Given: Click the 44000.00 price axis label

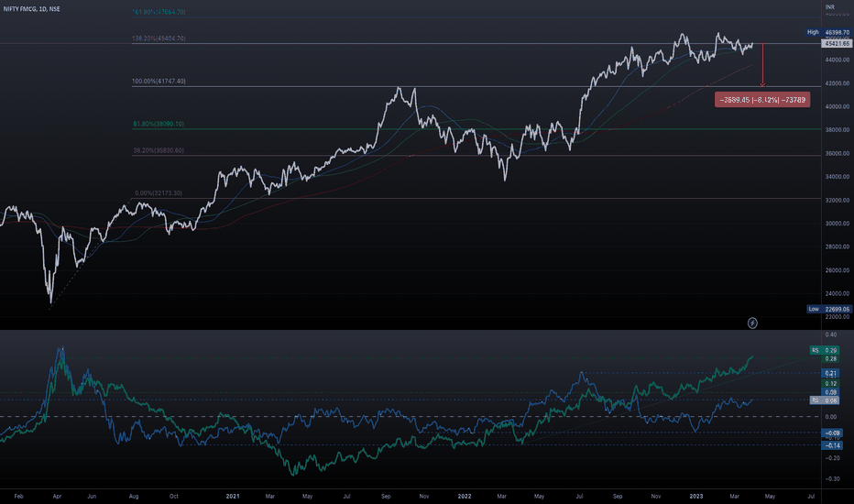Looking at the screenshot, I should tap(838, 60).
